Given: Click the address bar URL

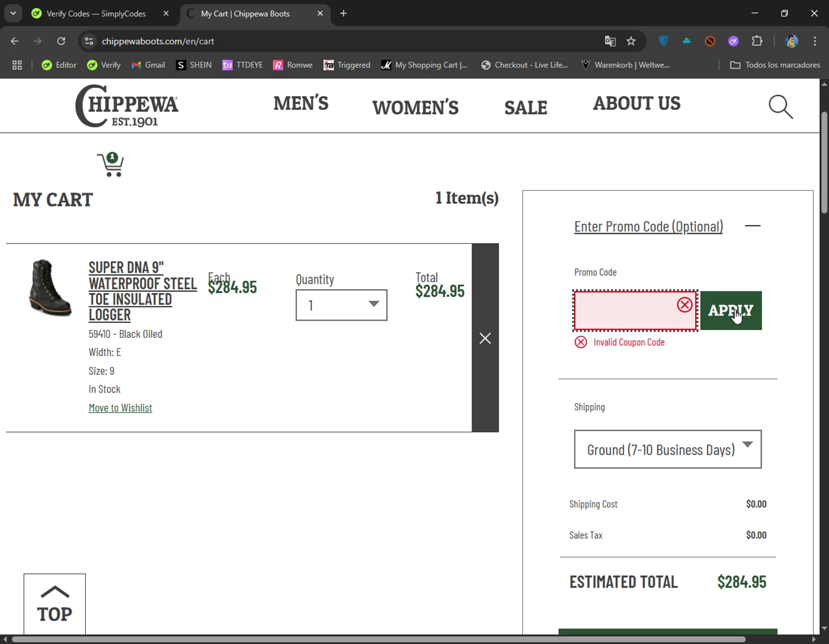Looking at the screenshot, I should (158, 41).
